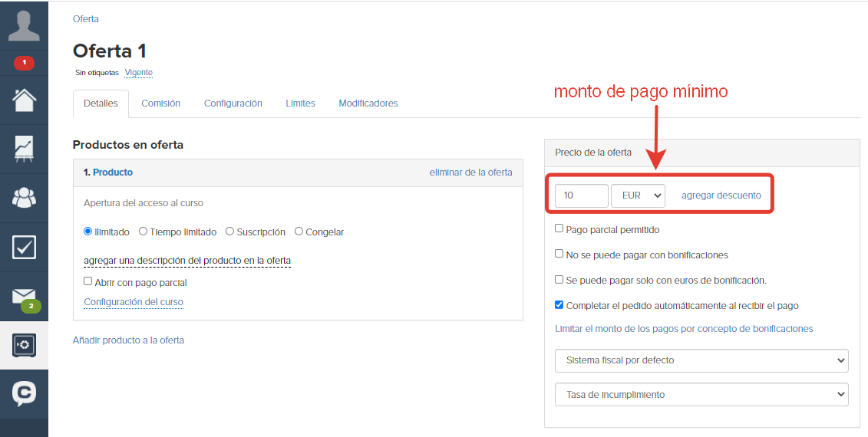Switch to the Detalles tab
868x437 pixels.
[x=101, y=103]
